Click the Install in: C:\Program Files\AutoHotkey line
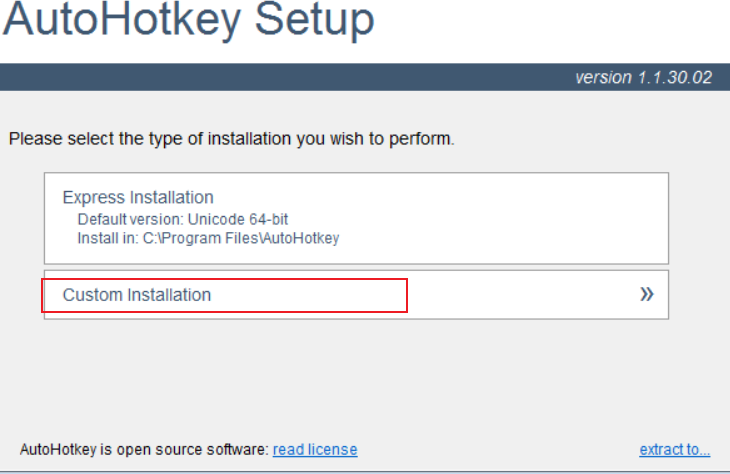Screen dimensions: 730x474 tap(208, 239)
